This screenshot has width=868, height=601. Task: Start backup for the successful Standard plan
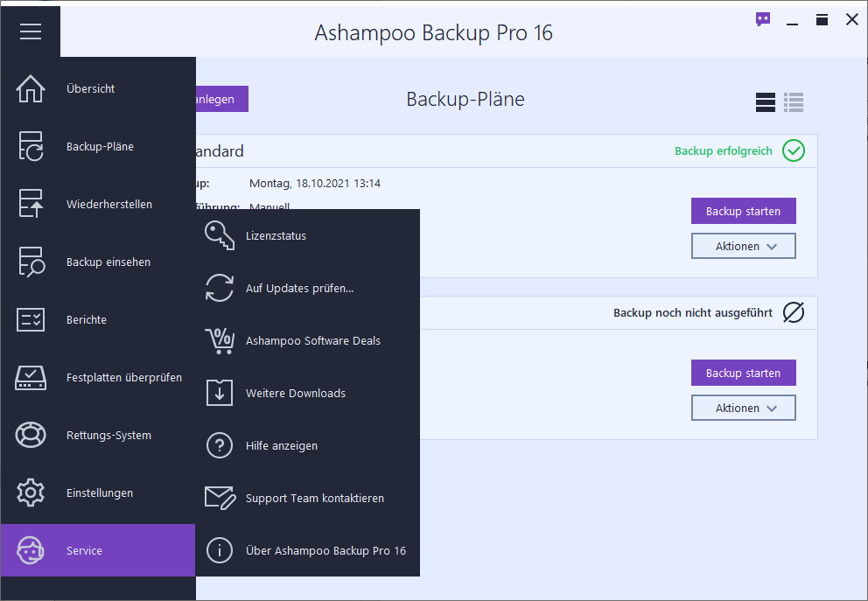pyautogui.click(x=744, y=211)
